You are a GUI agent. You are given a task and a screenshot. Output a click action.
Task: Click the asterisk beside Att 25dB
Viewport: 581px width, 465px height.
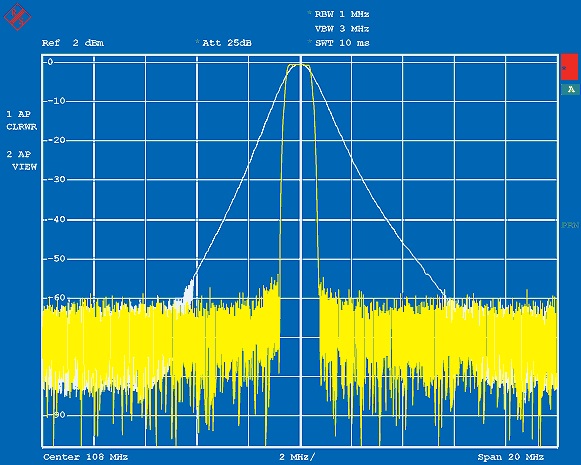click(x=197, y=42)
